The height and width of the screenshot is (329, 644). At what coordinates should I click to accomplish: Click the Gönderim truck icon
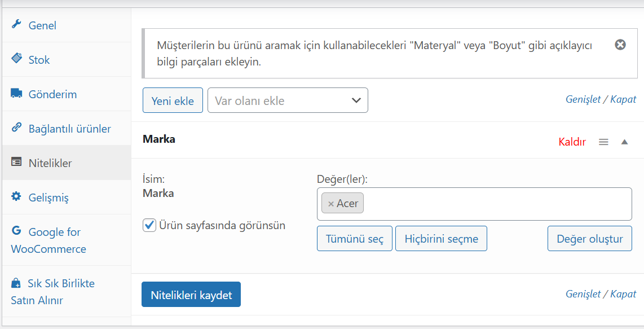[x=16, y=93]
